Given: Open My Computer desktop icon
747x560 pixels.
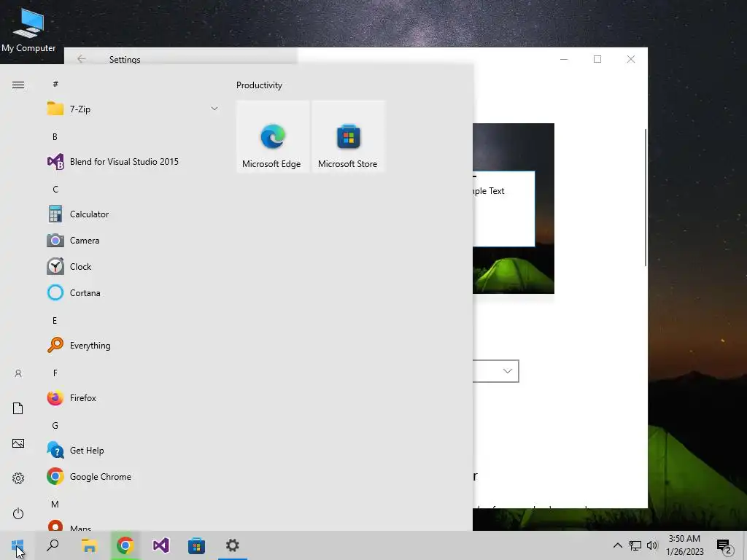Looking at the screenshot, I should [x=28, y=29].
